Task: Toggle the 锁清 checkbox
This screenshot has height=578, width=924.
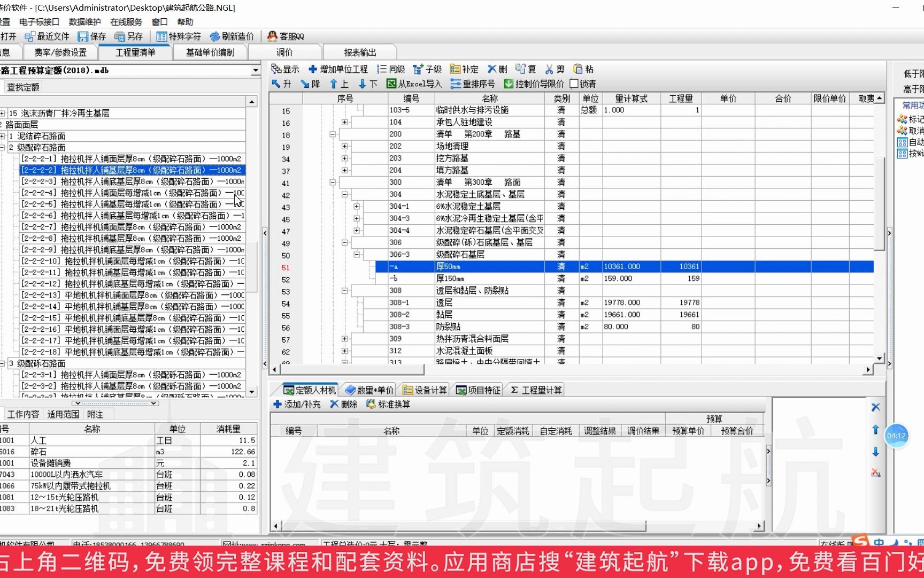Action: click(574, 83)
